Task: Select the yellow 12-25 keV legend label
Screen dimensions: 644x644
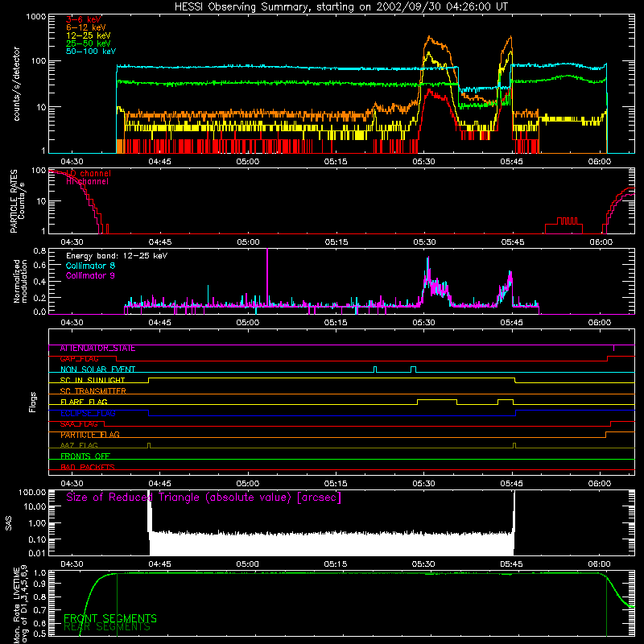Action: pos(89,35)
